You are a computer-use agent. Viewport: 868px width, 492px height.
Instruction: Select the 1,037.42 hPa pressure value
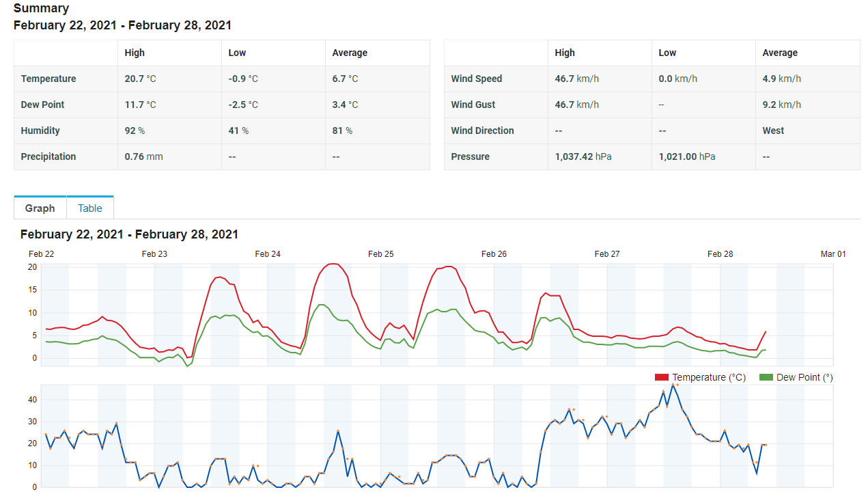583,156
